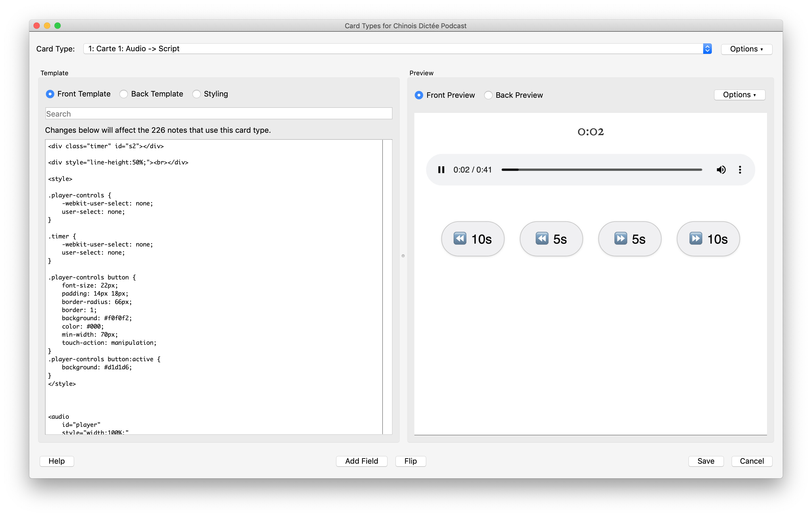Select the Front Template radio button
This screenshot has height=517, width=812.
50,94
